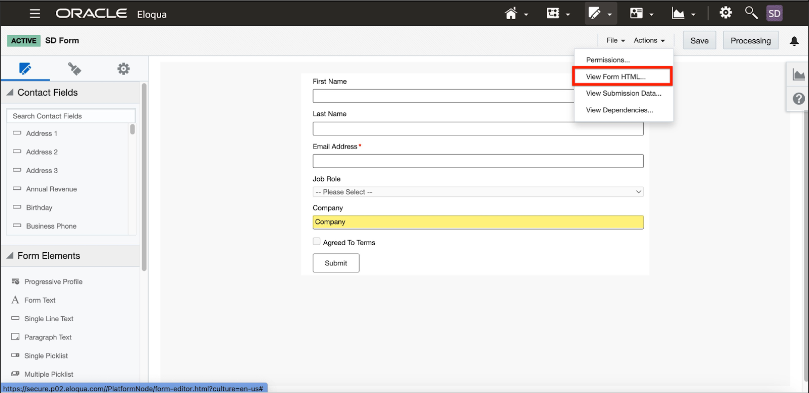Toggle the Agreed To Terms checkbox
The height and width of the screenshot is (393, 809).
[316, 241]
